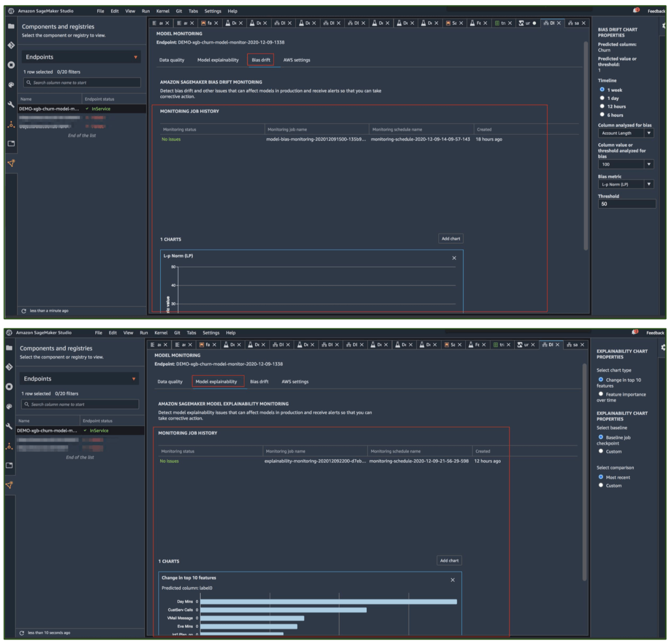This screenshot has height=644, width=669.
Task: Select 6 hours timeline radio button
Action: pyautogui.click(x=602, y=115)
